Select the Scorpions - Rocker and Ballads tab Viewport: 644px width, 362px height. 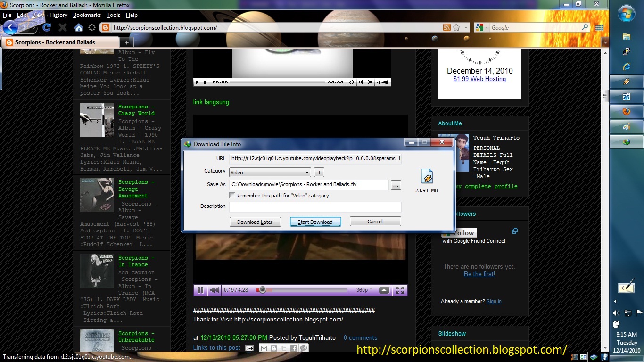[60, 42]
